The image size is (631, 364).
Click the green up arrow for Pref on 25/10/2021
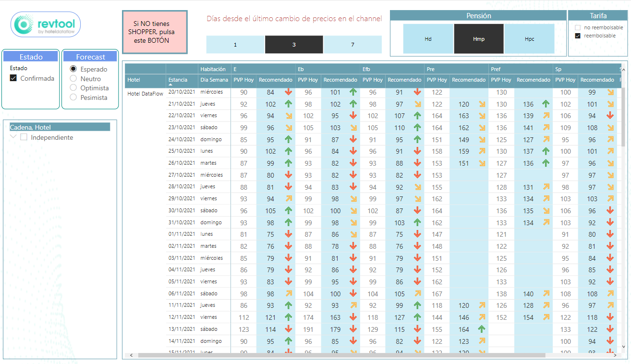(x=546, y=151)
